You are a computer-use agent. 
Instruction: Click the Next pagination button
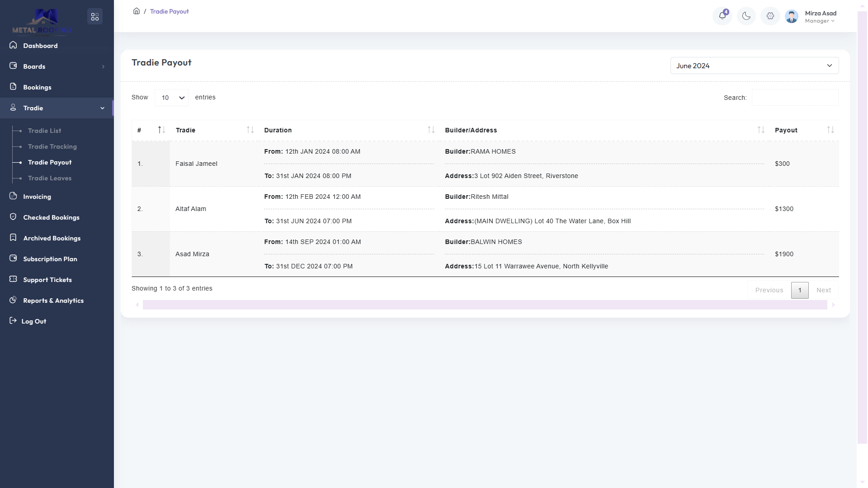coord(823,290)
